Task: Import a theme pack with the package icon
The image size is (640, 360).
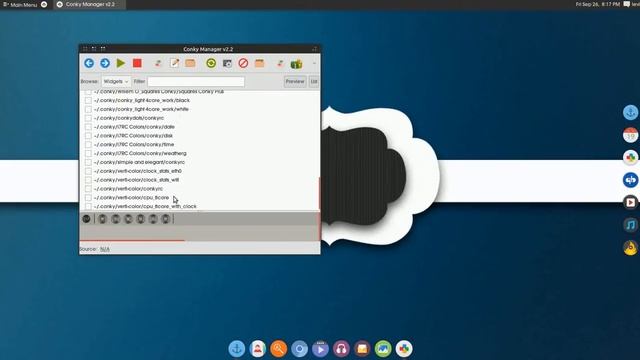Action: point(260,63)
